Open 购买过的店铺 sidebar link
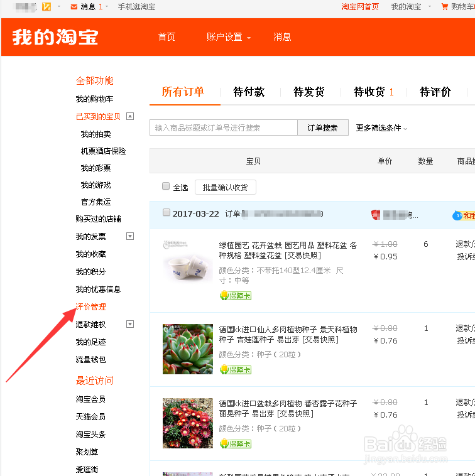This screenshot has height=476, width=475. pyautogui.click(x=98, y=219)
